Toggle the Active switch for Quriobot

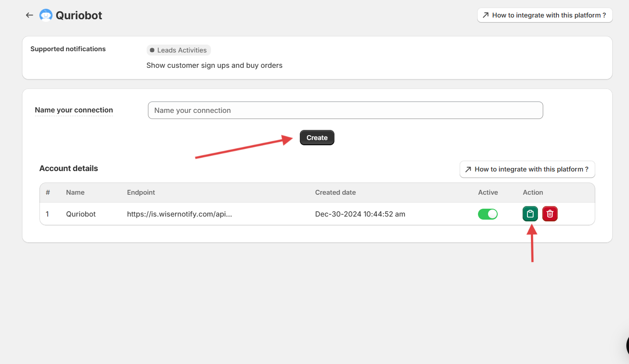(488, 214)
